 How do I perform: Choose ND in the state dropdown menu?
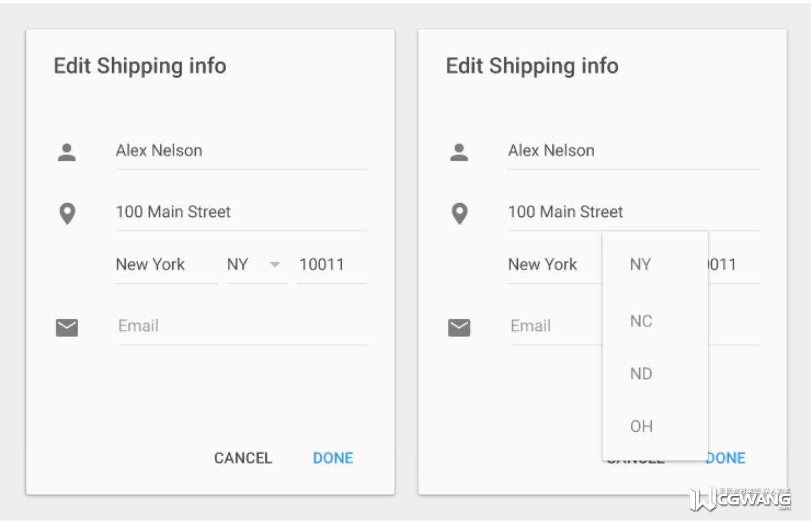[641, 374]
